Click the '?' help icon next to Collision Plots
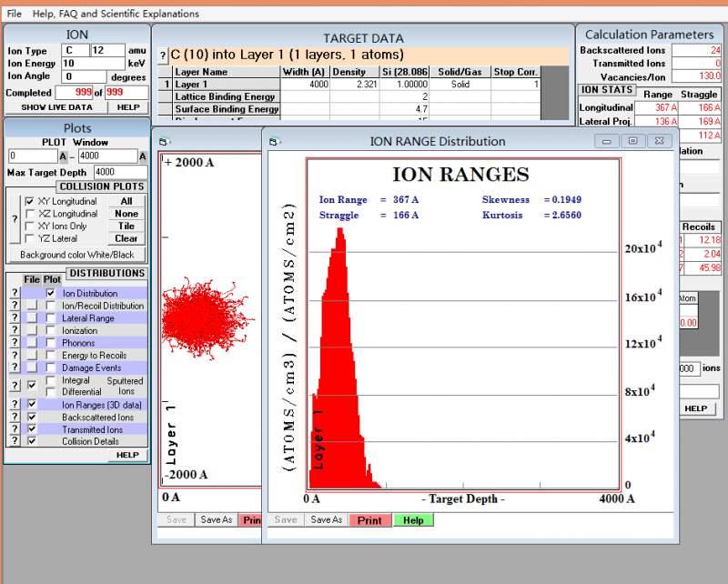728x584 pixels. (x=14, y=219)
